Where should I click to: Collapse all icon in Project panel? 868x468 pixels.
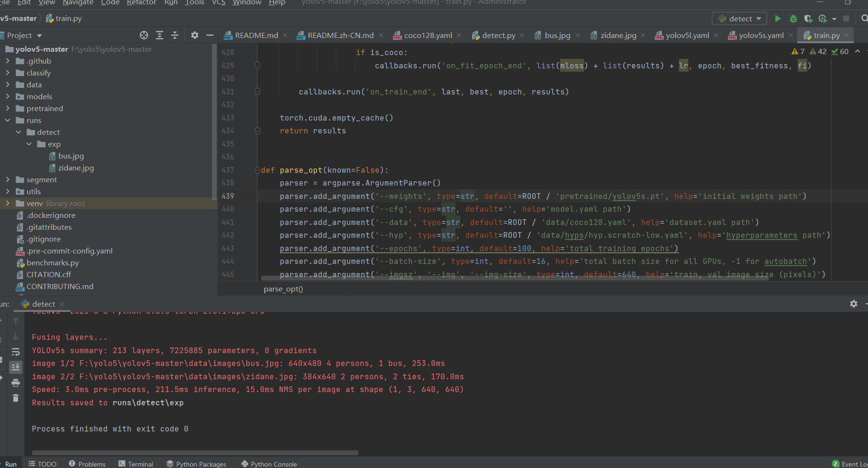[x=175, y=35]
